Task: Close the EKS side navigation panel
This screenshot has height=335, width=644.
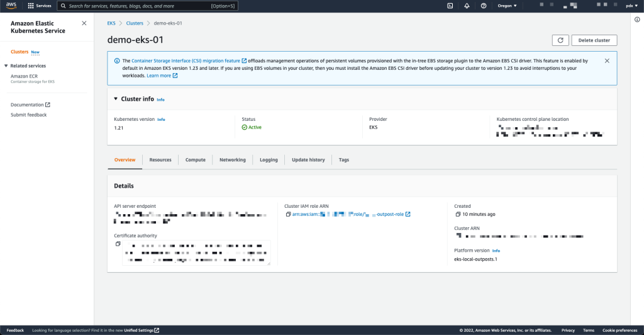Action: pos(84,23)
